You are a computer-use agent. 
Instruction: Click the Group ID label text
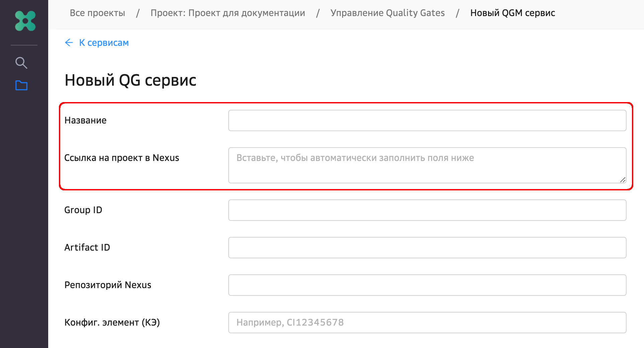pos(83,210)
